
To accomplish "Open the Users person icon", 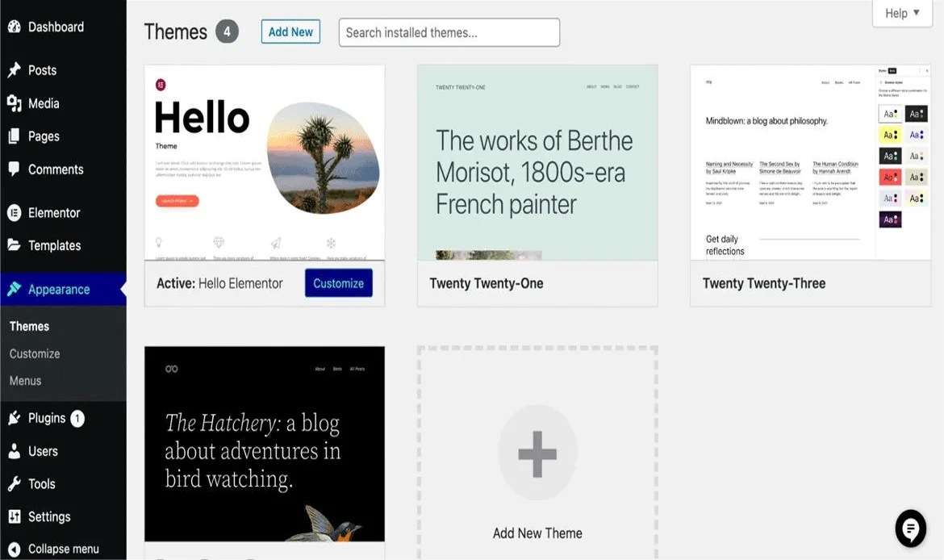I will (14, 451).
